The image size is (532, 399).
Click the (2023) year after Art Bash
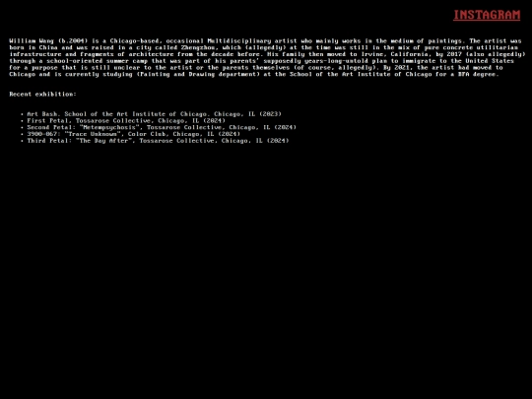coord(270,114)
